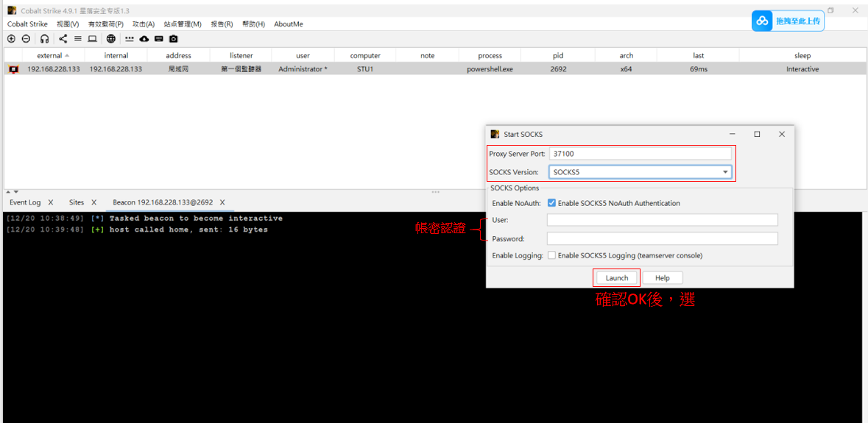The height and width of the screenshot is (423, 868).
Task: Click the Launch button
Action: pos(617,278)
